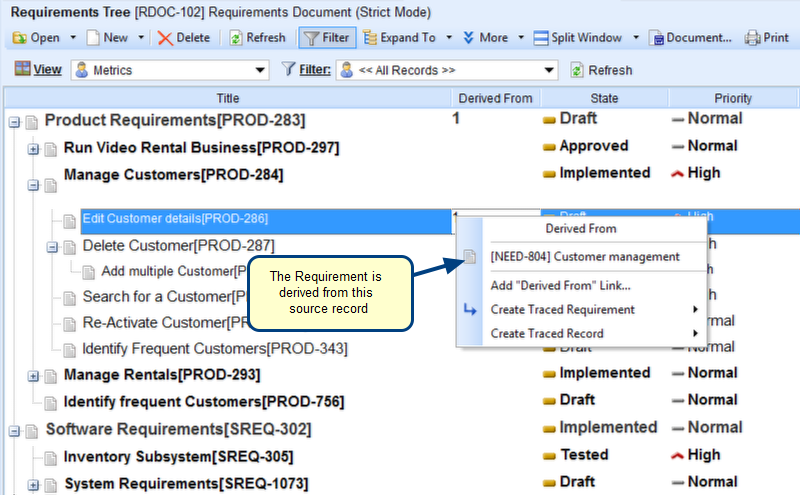Click the Filter label link
This screenshot has width=800, height=495.
pyautogui.click(x=315, y=70)
